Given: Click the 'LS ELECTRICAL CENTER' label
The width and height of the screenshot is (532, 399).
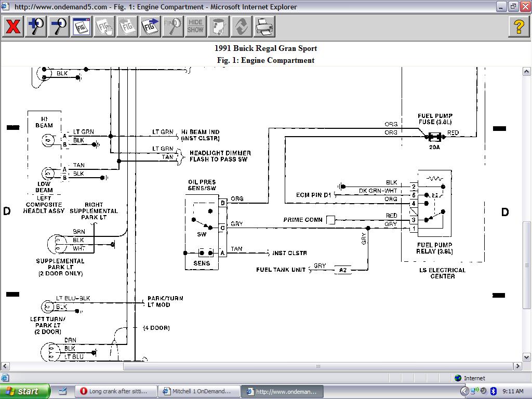Looking at the screenshot, I should 443,273.
